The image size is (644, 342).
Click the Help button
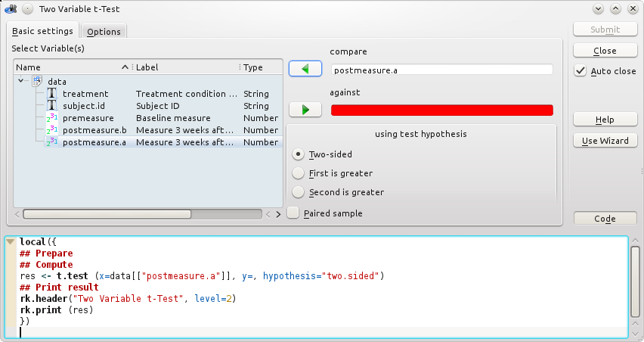pyautogui.click(x=605, y=120)
